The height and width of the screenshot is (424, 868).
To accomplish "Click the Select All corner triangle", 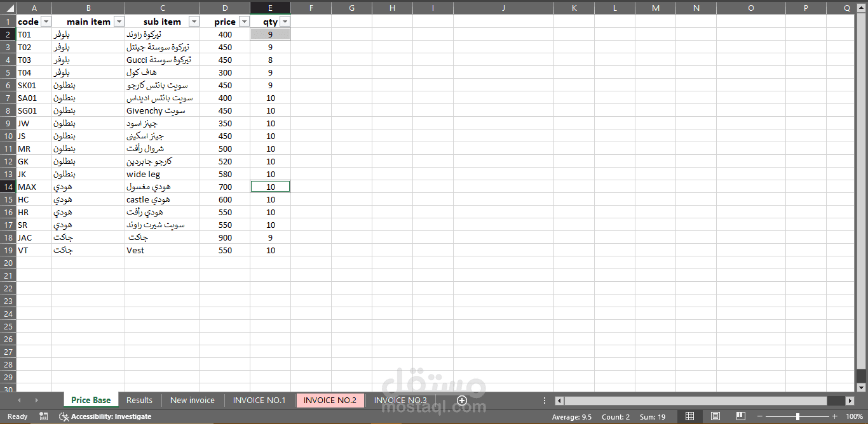I will click(8, 8).
